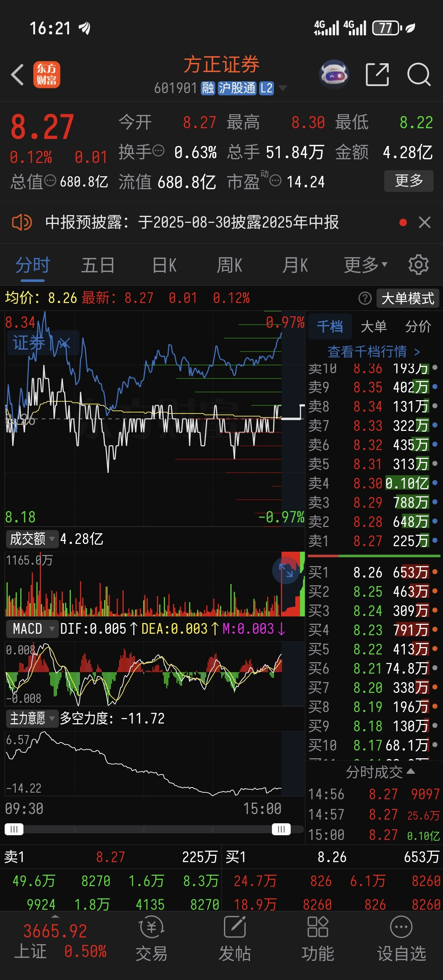Toggle 大单模式
The image size is (443, 980).
(x=408, y=298)
